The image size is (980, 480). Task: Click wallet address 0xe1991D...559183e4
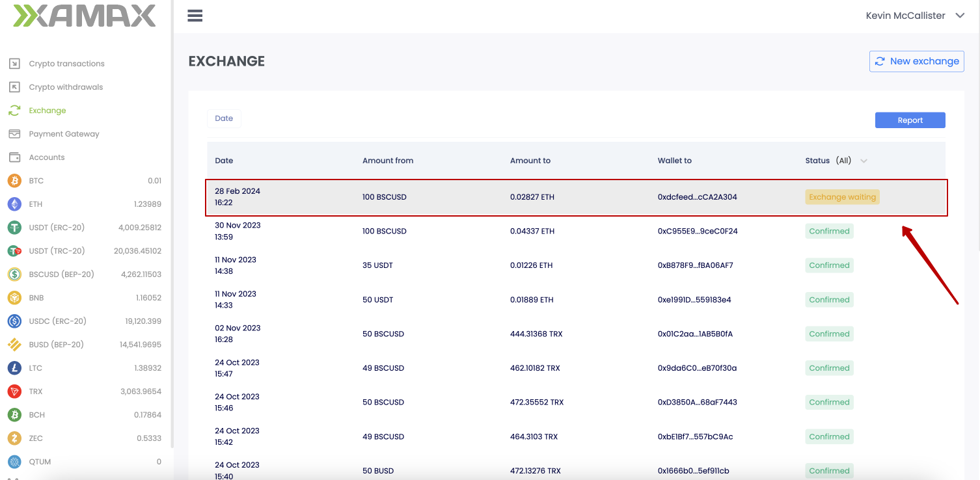(694, 300)
